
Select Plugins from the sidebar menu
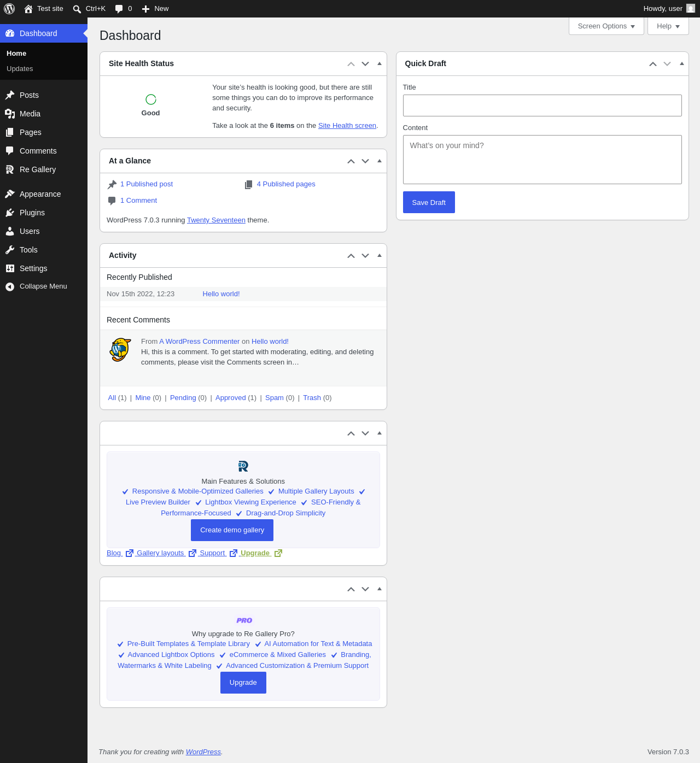point(44,213)
